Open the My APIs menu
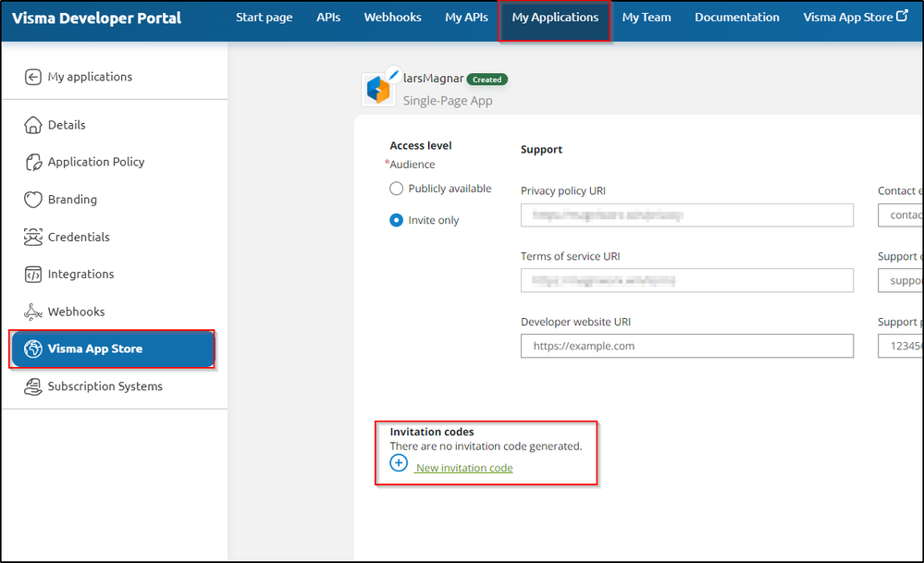Viewport: 924px width, 563px height. tap(467, 18)
